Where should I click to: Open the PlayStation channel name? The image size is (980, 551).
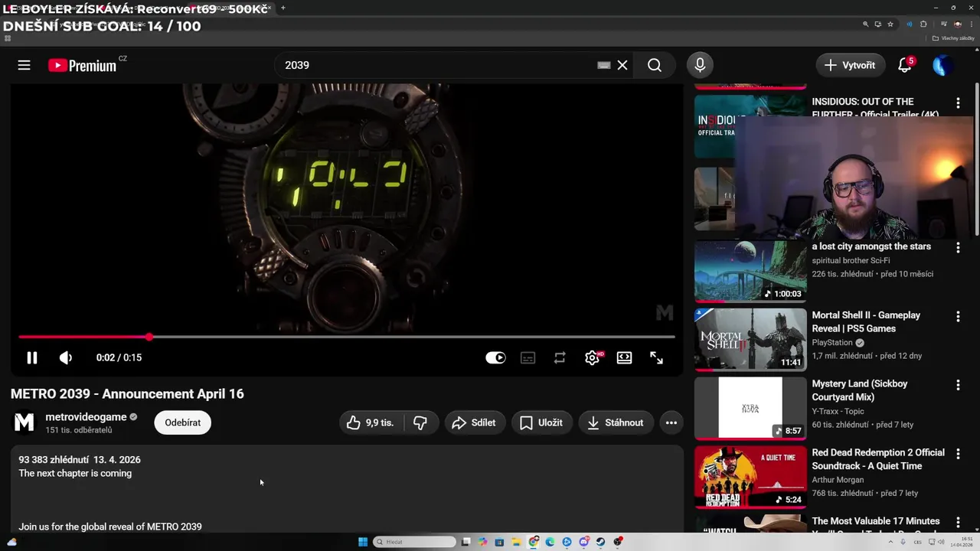(x=832, y=342)
